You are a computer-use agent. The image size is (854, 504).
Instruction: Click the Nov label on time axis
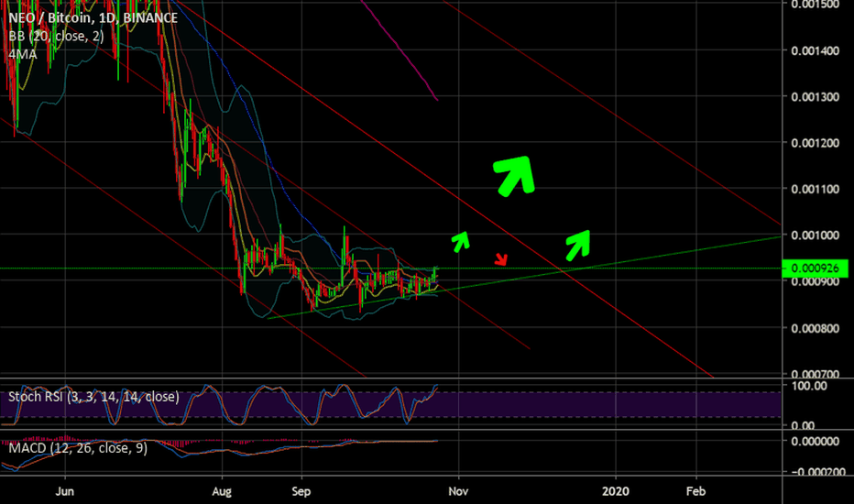point(458,491)
